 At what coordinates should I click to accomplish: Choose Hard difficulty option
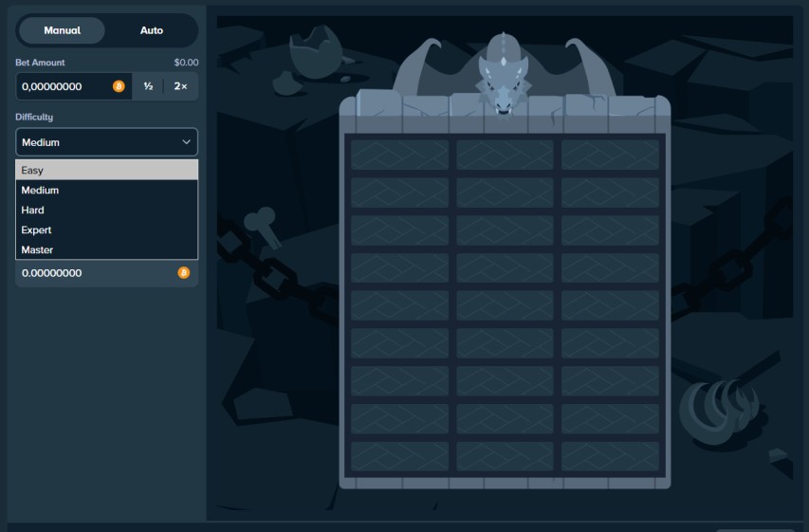tap(106, 211)
